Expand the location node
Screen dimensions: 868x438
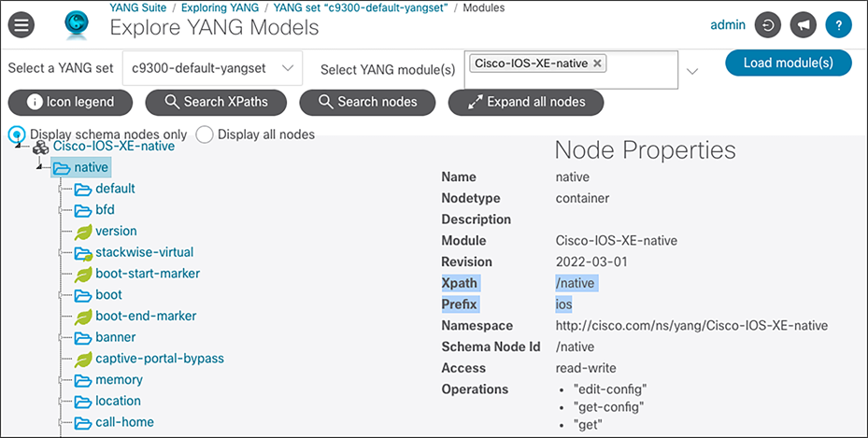(x=61, y=401)
